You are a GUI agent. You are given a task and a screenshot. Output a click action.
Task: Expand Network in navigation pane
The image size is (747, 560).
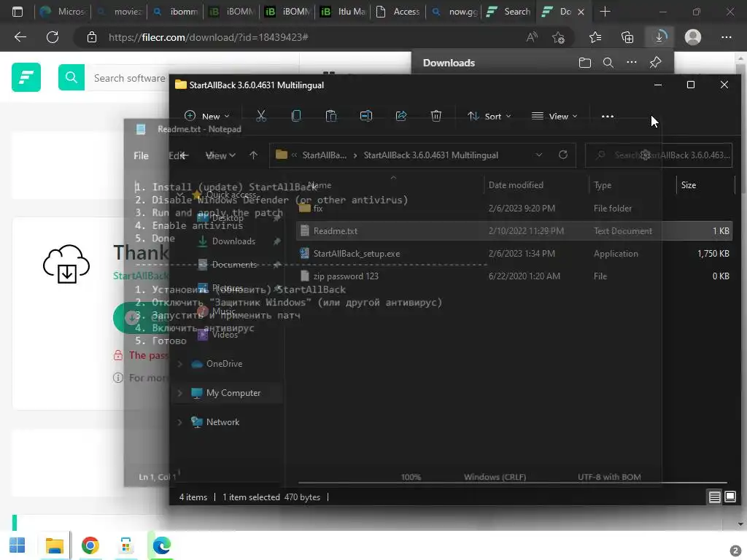[x=179, y=422]
